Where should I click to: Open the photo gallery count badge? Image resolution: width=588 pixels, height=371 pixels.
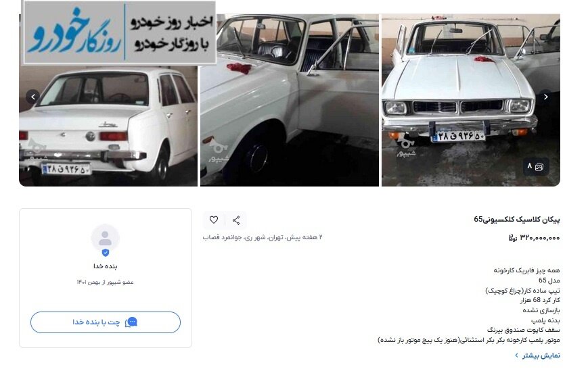click(537, 167)
